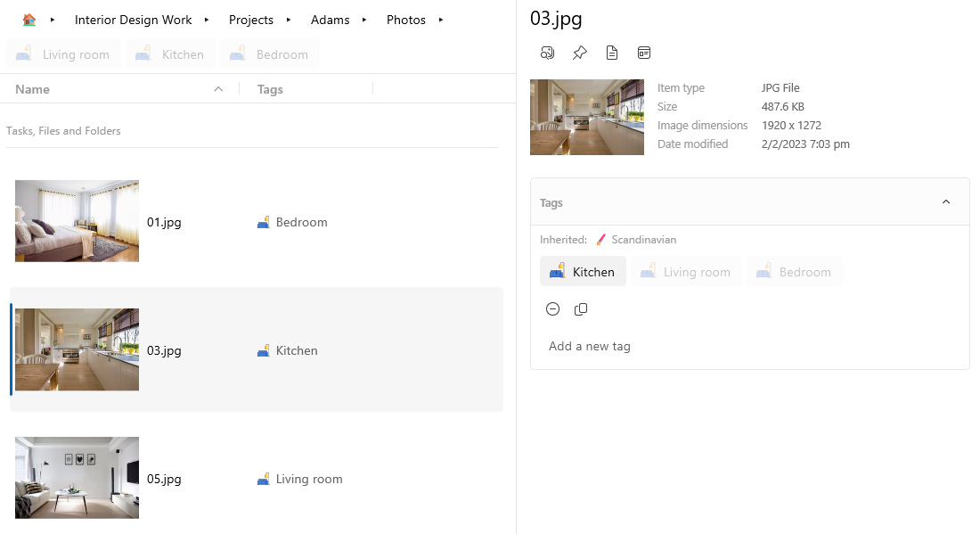Click the first icon left of the pin
The width and height of the screenshot is (980, 534).
tap(548, 53)
